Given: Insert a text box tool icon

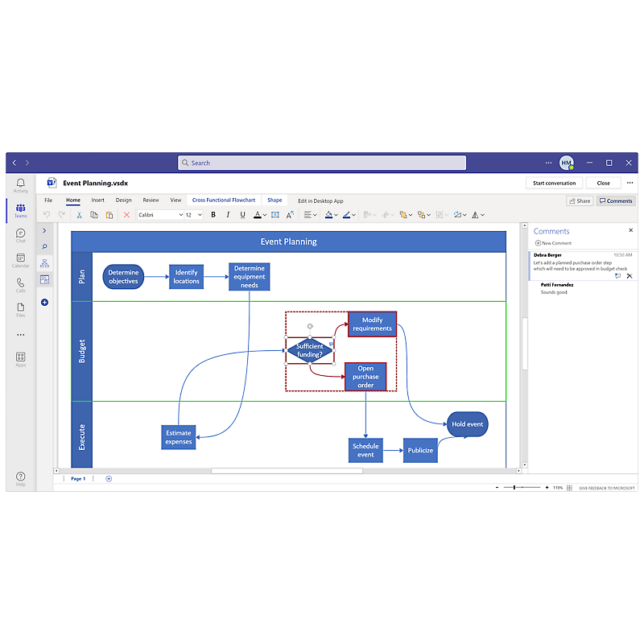Looking at the screenshot, I should pos(275,214).
